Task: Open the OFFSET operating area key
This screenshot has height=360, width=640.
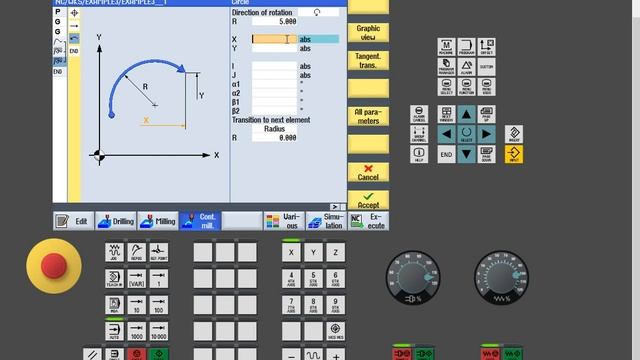Action: [486, 47]
